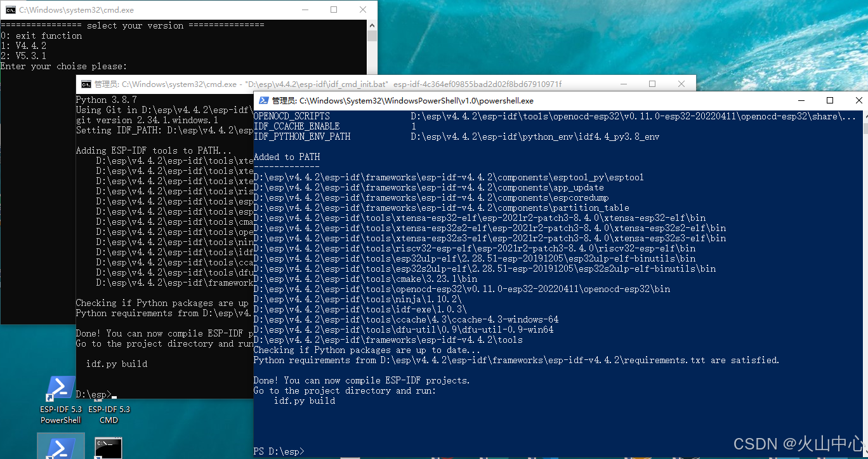Click the path line ending in esp32s2ulp-elf-binutils\bin
The height and width of the screenshot is (459, 868).
pyautogui.click(x=484, y=269)
